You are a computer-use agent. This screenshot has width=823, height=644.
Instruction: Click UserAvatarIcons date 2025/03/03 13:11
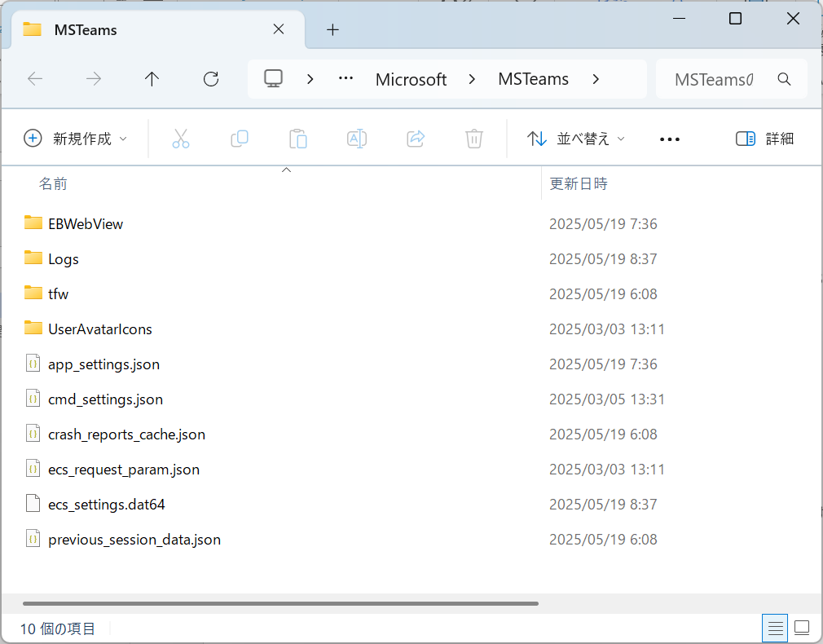point(607,329)
